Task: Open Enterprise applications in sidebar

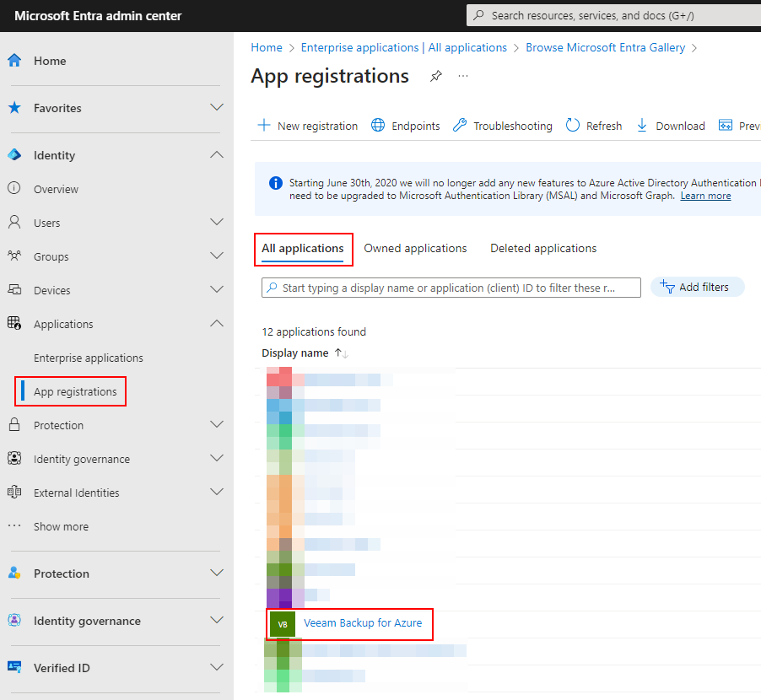Action: pos(89,358)
